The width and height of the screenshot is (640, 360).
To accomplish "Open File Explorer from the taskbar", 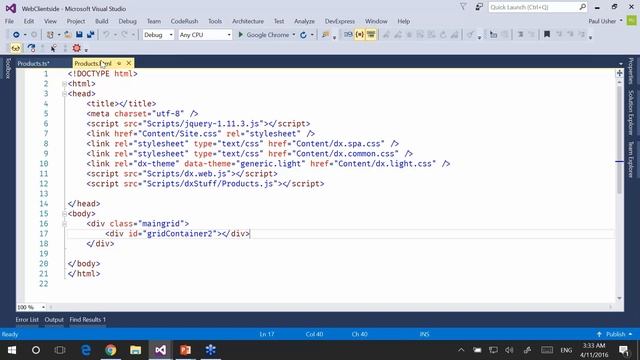I will pyautogui.click(x=136, y=350).
